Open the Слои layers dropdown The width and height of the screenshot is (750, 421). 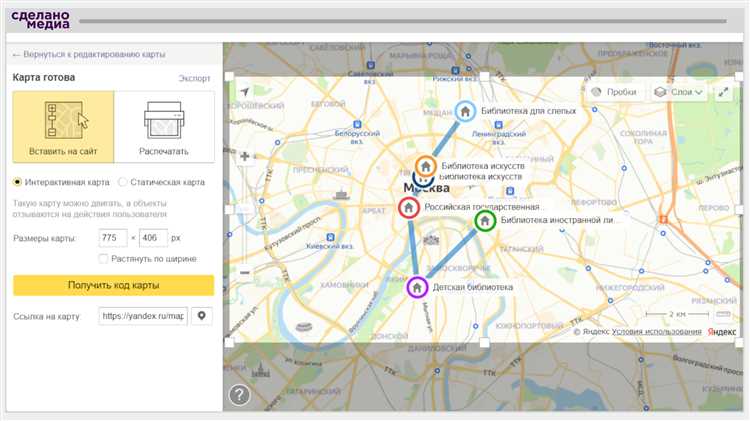(x=679, y=92)
